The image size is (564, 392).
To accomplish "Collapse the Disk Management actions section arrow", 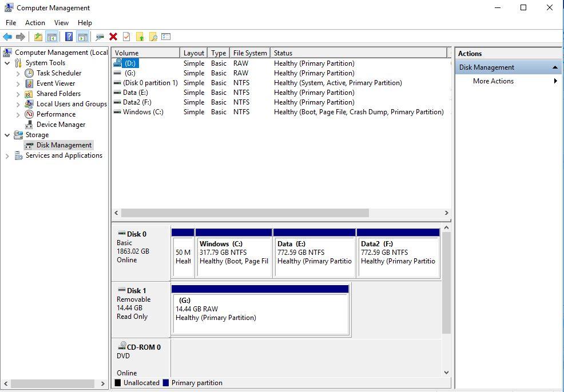I will (555, 67).
